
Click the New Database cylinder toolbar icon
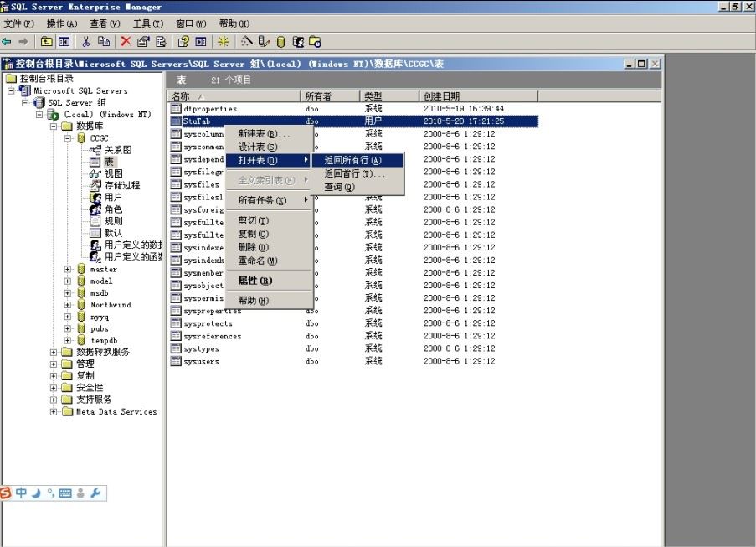[280, 43]
